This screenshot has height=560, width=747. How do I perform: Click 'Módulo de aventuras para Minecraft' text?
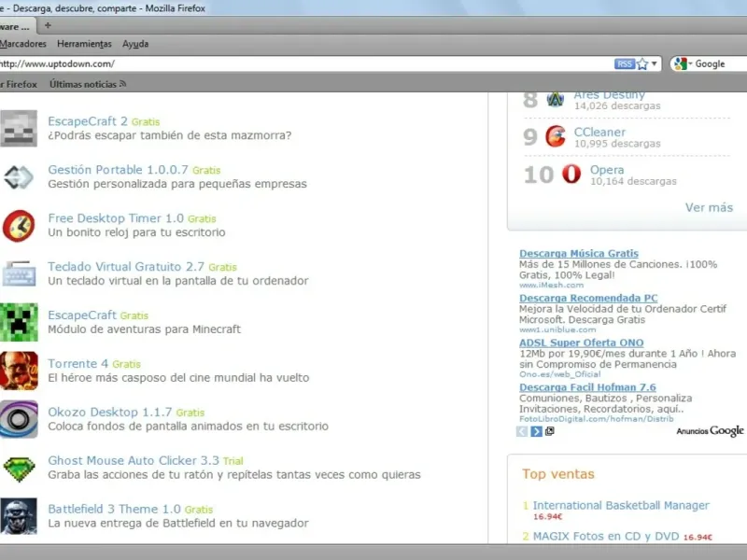pos(145,329)
